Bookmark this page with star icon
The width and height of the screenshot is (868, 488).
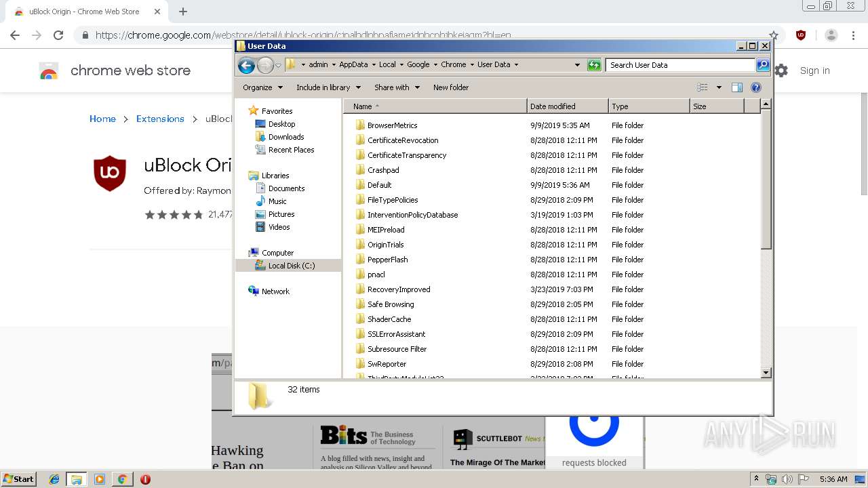pos(774,35)
